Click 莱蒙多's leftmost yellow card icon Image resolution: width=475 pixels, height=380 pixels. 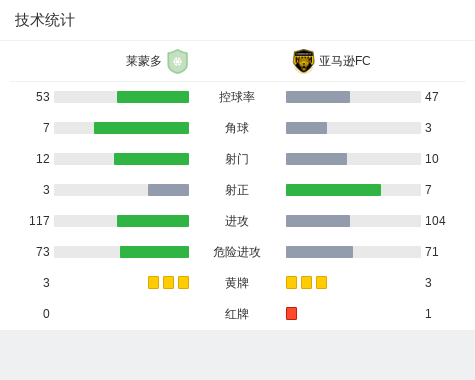pyautogui.click(x=153, y=282)
